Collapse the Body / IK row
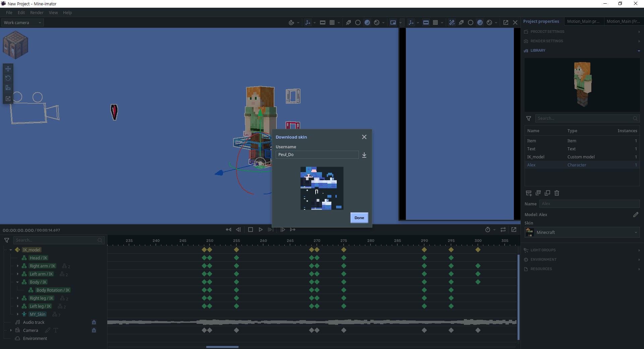Viewport: 644px width, 349px height. (x=17, y=282)
